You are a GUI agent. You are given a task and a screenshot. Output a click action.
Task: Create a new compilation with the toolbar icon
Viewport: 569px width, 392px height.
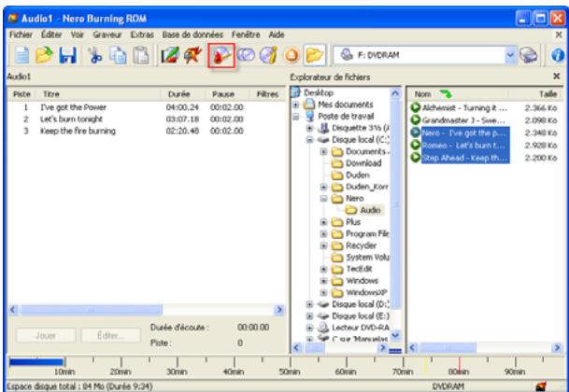click(x=21, y=55)
